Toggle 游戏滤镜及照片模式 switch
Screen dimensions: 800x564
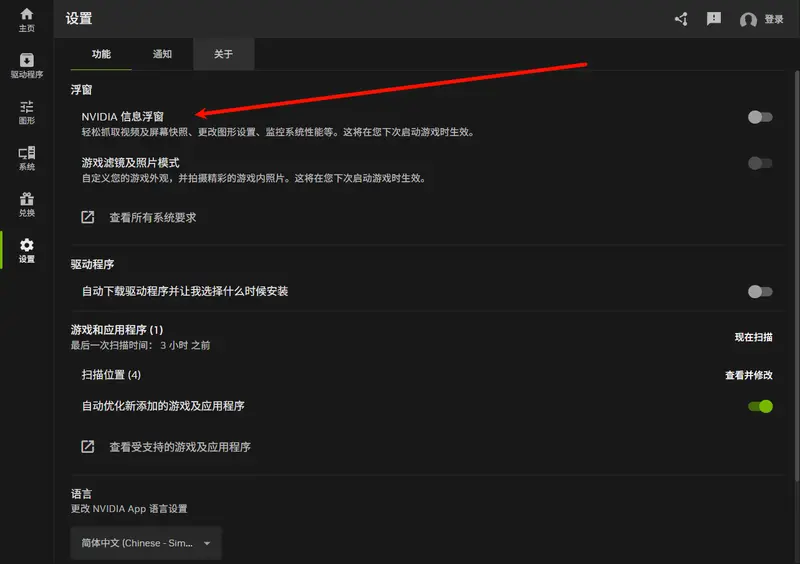pos(760,163)
